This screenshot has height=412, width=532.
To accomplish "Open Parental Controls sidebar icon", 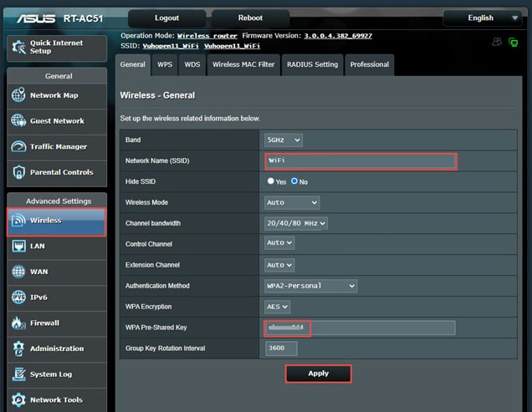I will coord(18,172).
